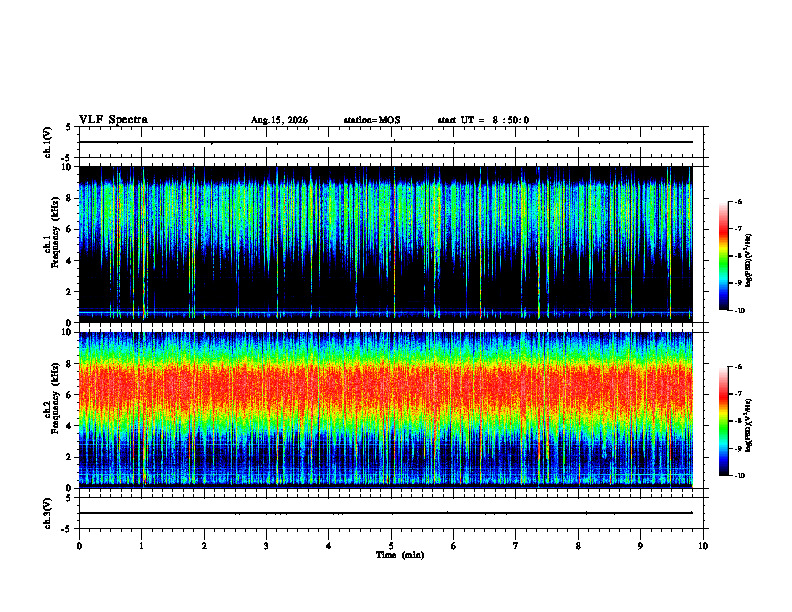Click the "station=MOS" header label
Screen dimensions: 792x612
pyautogui.click(x=372, y=120)
